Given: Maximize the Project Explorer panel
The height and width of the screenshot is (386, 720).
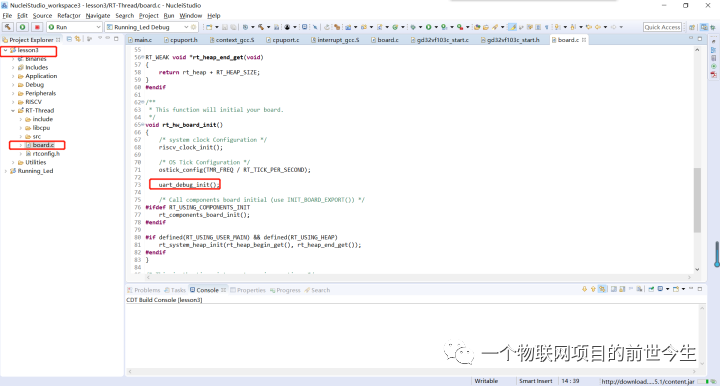Looking at the screenshot, I should [x=116, y=39].
